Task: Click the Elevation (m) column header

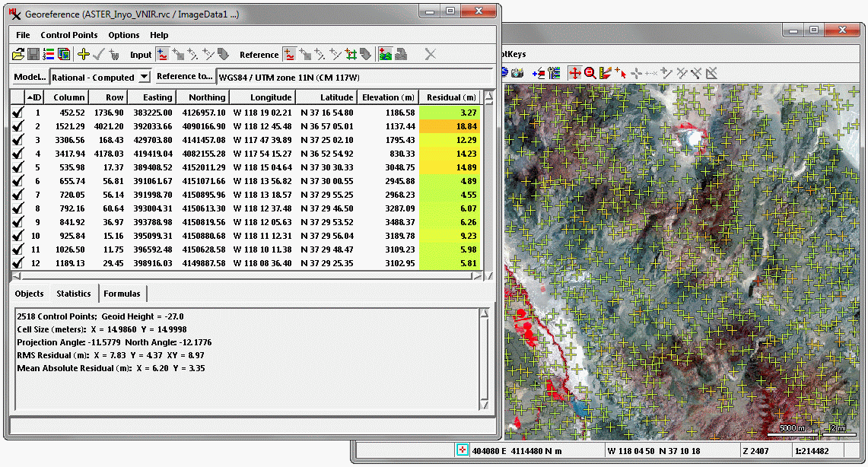Action: pos(388,97)
